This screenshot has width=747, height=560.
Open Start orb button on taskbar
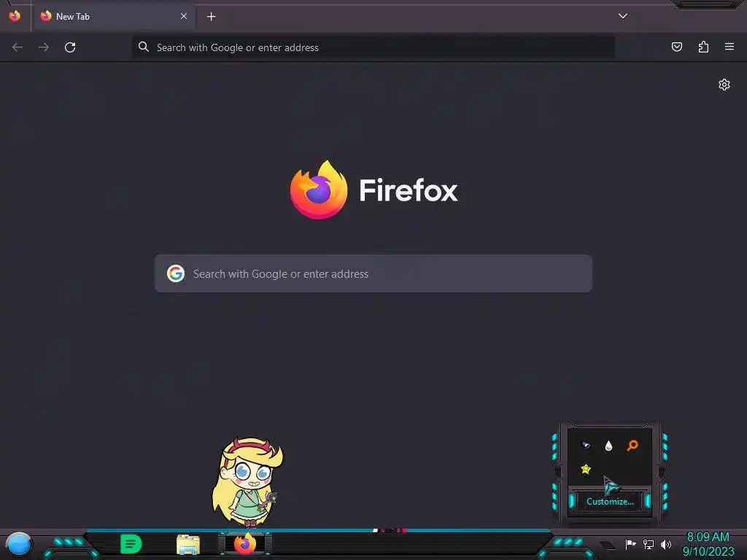[x=19, y=545]
